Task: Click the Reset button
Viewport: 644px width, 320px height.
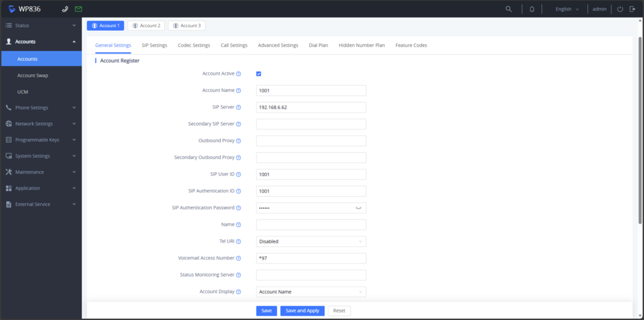Action: [339, 311]
